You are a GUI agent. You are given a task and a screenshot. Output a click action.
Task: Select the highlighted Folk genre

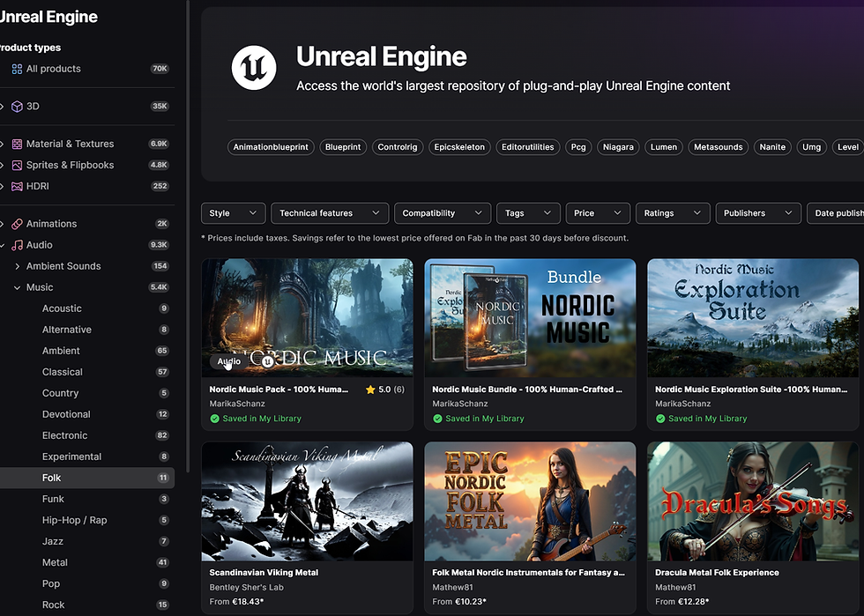(87, 479)
